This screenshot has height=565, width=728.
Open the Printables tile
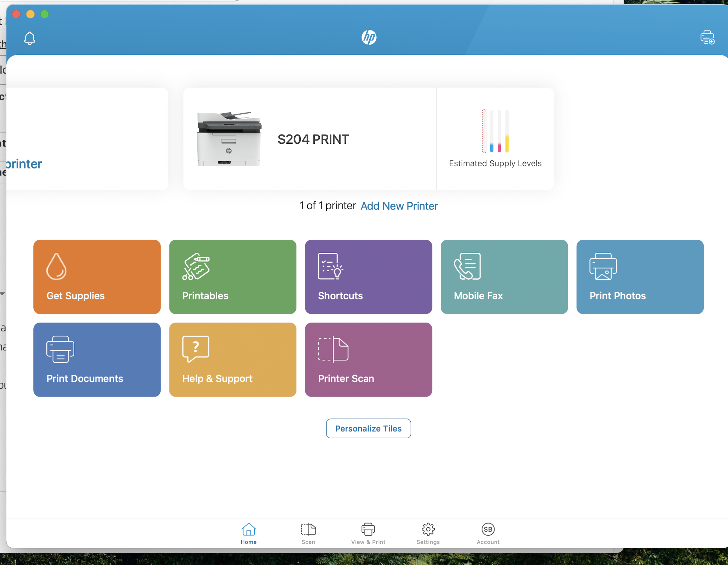click(232, 277)
